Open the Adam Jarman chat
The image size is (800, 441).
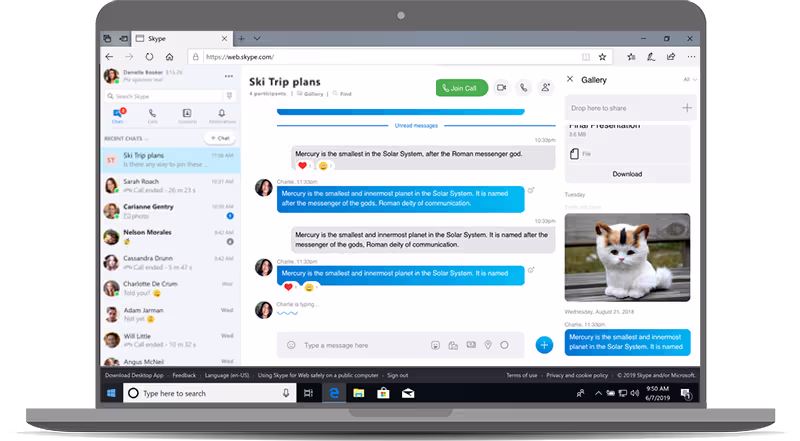[170, 314]
